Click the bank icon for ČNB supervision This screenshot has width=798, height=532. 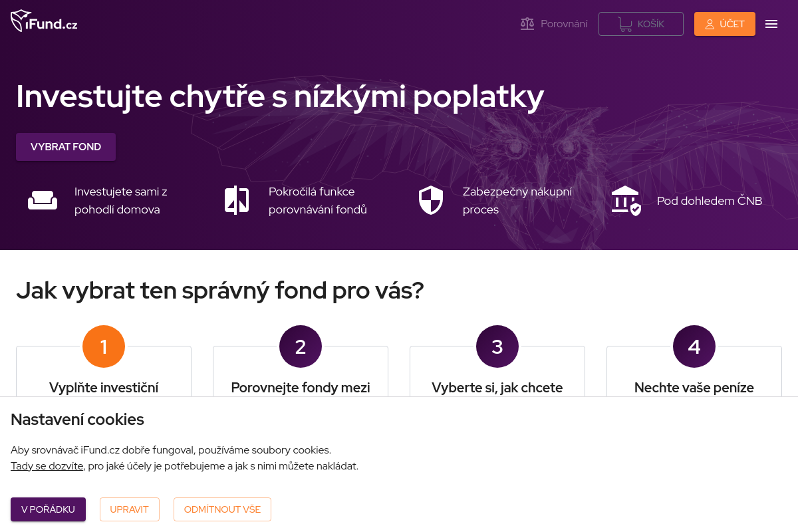[x=625, y=200]
